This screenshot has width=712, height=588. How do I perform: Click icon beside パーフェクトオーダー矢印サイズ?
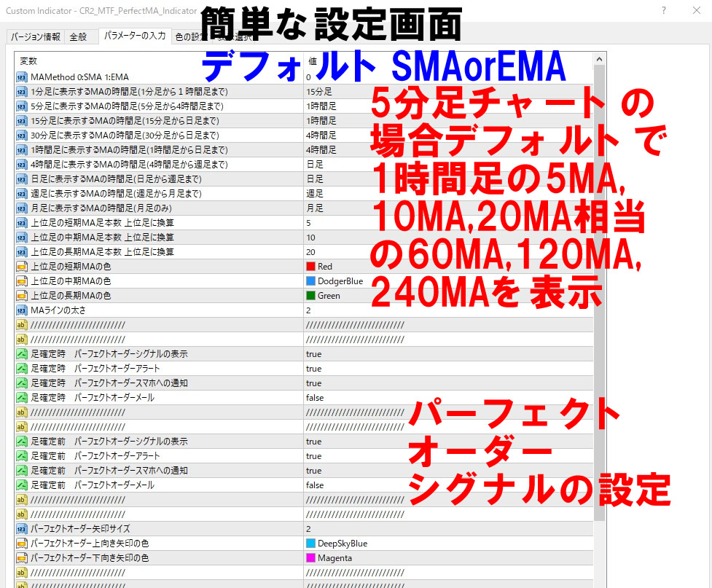pyautogui.click(x=21, y=529)
